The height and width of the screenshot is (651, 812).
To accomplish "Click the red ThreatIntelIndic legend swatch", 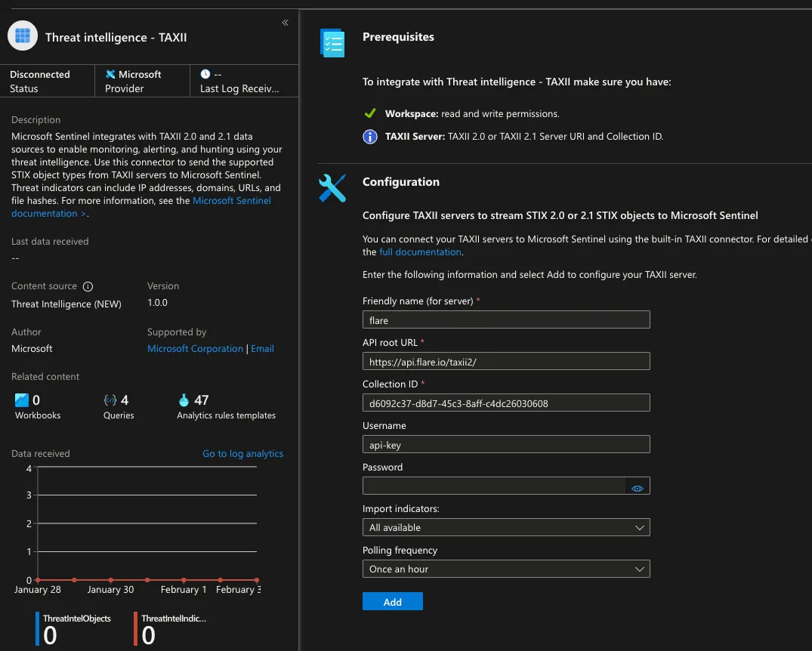I will (136, 629).
